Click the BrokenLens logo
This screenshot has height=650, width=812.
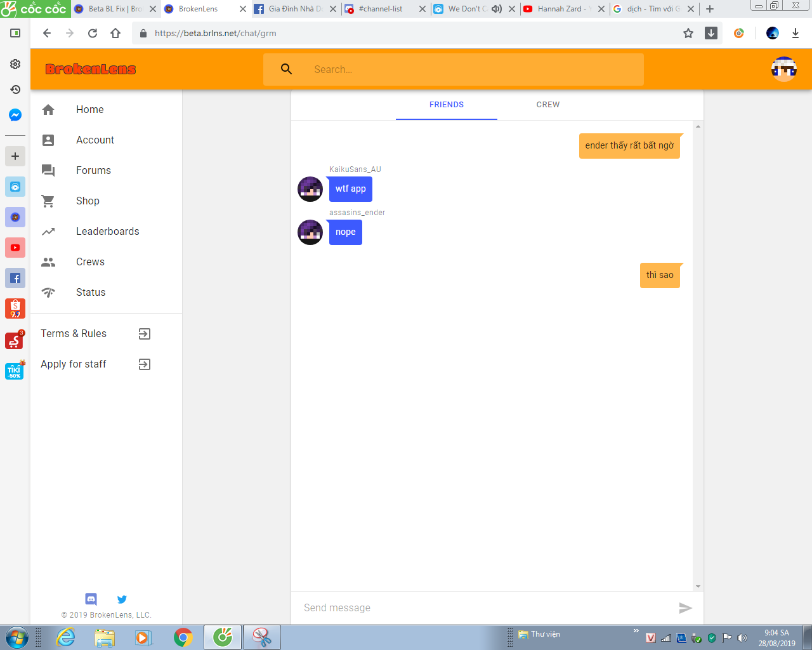91,69
